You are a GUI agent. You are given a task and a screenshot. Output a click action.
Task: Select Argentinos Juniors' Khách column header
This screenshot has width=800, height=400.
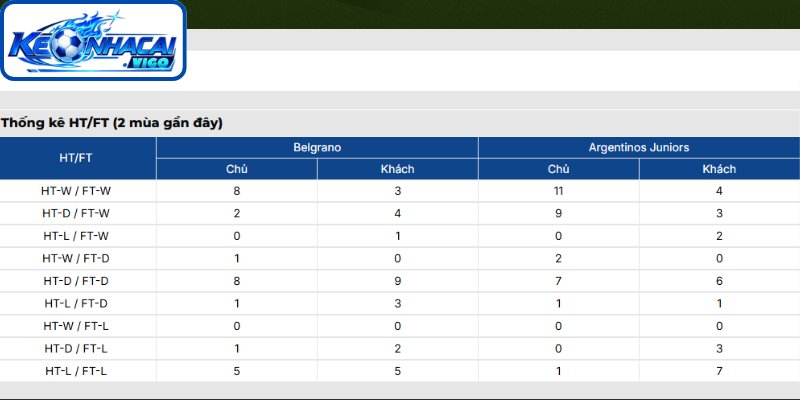click(x=719, y=169)
